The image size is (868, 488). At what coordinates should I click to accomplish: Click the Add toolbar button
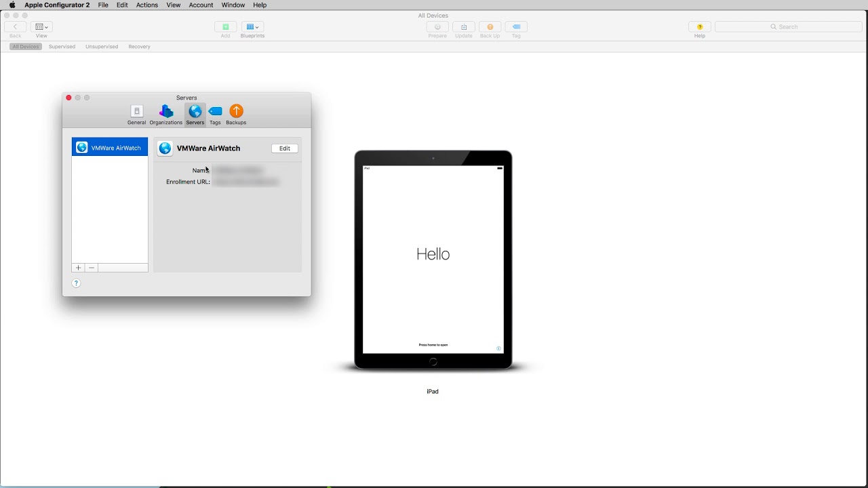coord(225,27)
